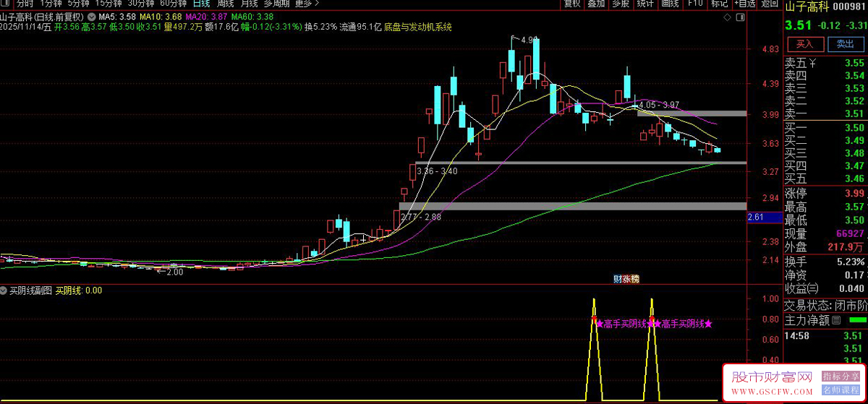
Task: Open the 多股 multi-stock view
Action: click(x=620, y=4)
